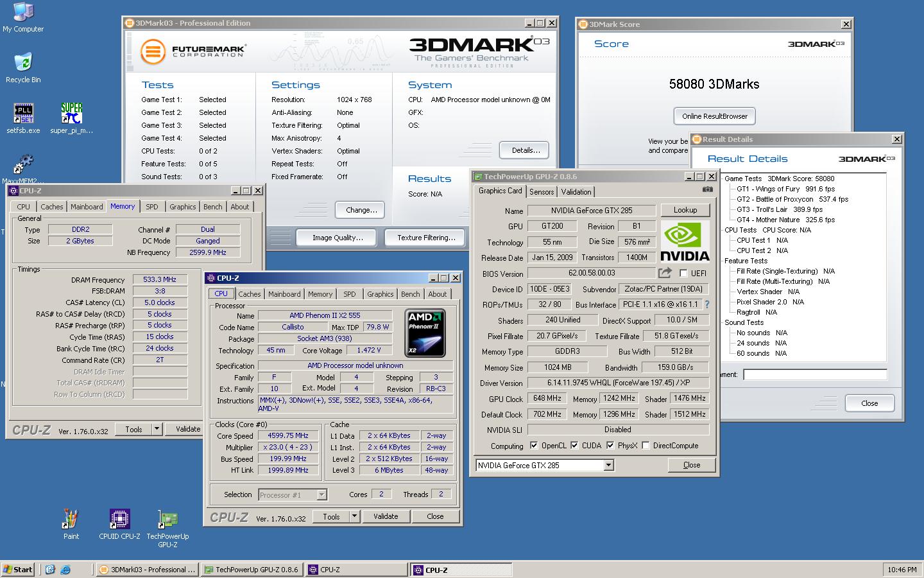Enable the UEFI checkbox in GPU-Z
The image size is (924, 578).
pos(683,273)
